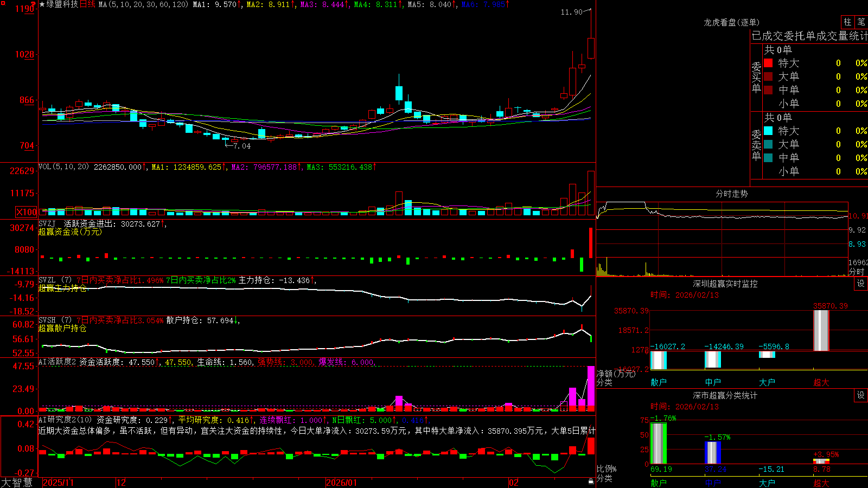Click the VOL(5,10,20) indicator label

(63, 167)
